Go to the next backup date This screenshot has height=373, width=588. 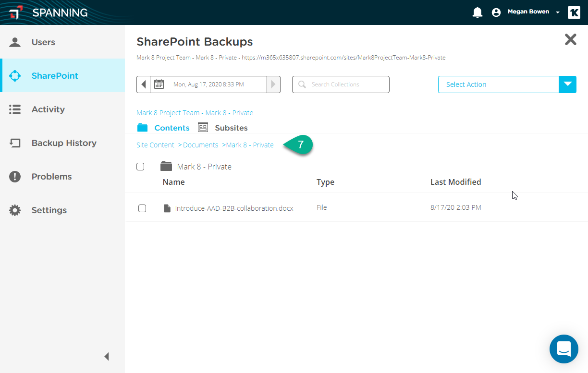pos(273,84)
